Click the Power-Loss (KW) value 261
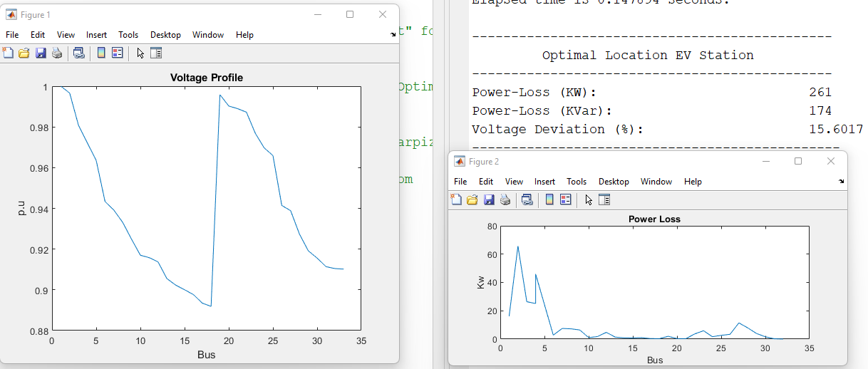Image resolution: width=868 pixels, height=369 pixels. click(x=820, y=92)
